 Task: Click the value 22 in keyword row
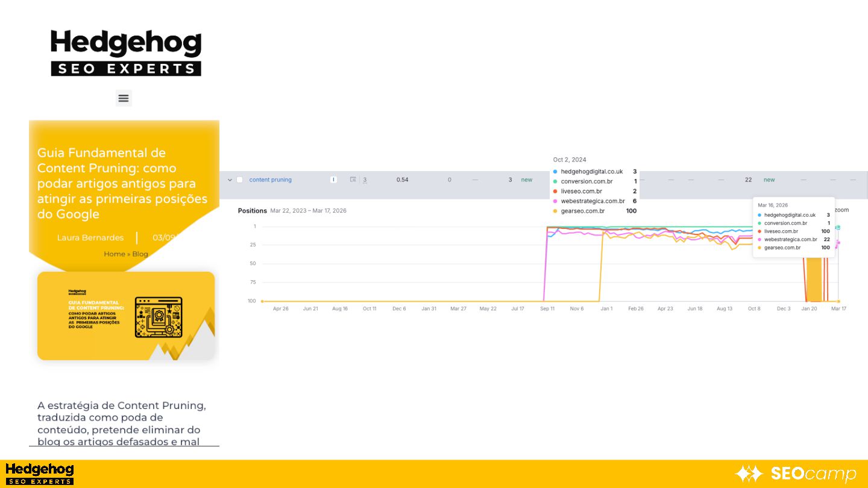[749, 180]
